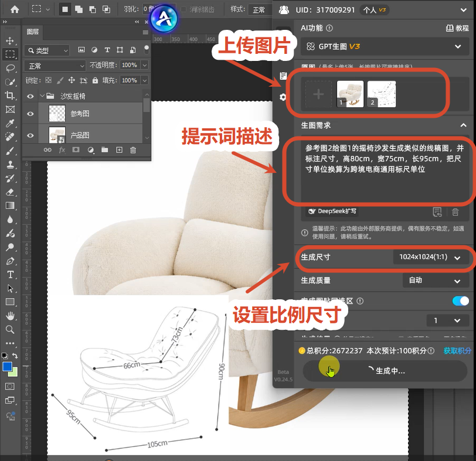
Task: Toggle layer filter on/off switch
Action: coord(147,50)
